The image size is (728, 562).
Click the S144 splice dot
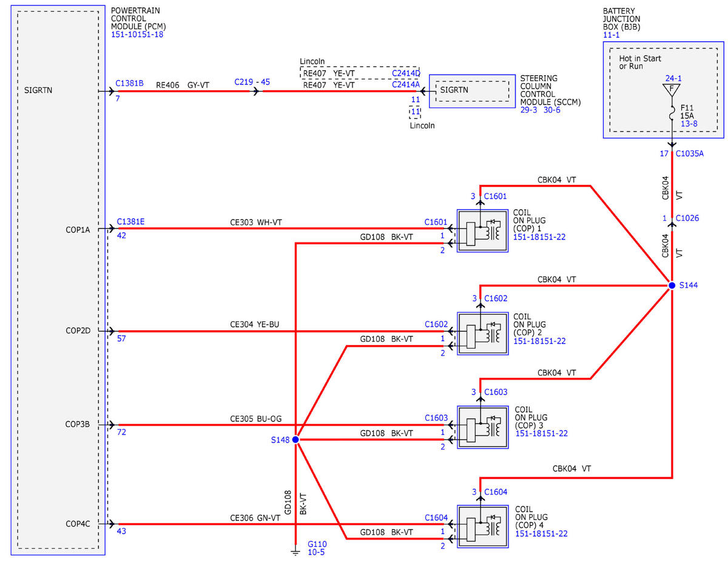pyautogui.click(x=672, y=285)
